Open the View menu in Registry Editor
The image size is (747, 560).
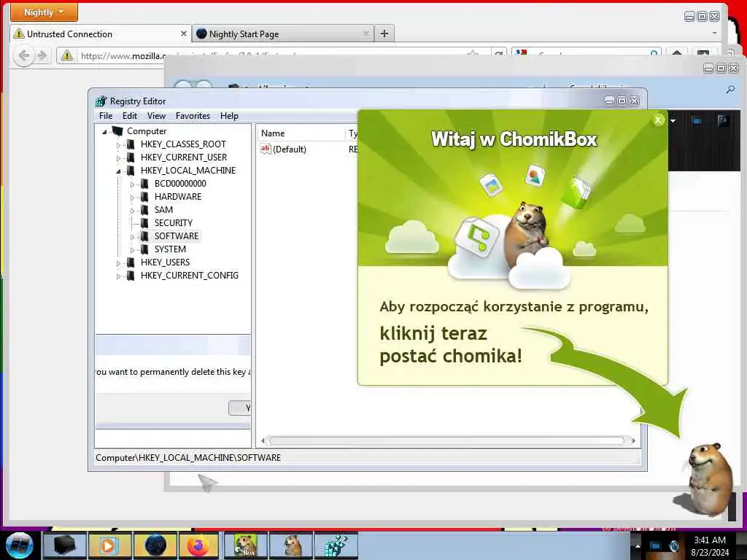pos(156,116)
